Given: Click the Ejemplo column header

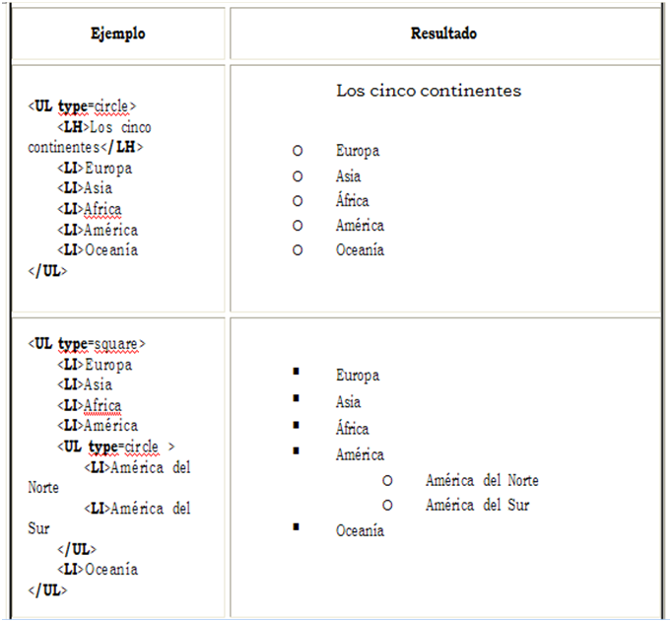Looking at the screenshot, I should tap(118, 34).
